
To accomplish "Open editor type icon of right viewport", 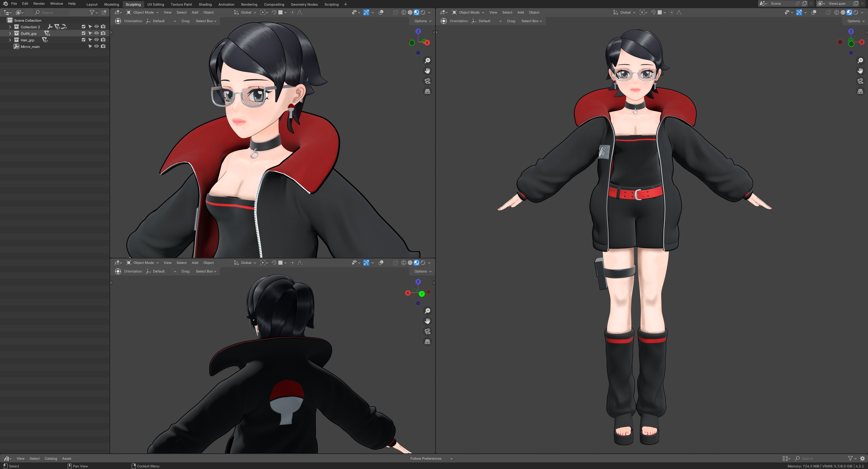I will 443,12.
